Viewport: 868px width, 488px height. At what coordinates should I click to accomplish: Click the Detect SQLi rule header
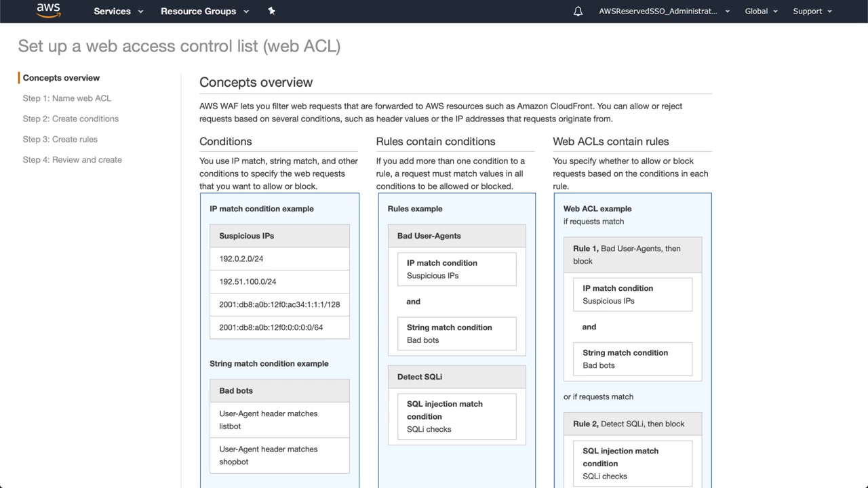coord(456,377)
